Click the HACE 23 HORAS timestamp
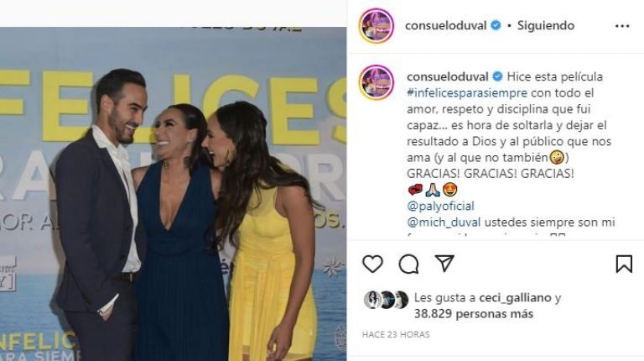 pos(396,335)
